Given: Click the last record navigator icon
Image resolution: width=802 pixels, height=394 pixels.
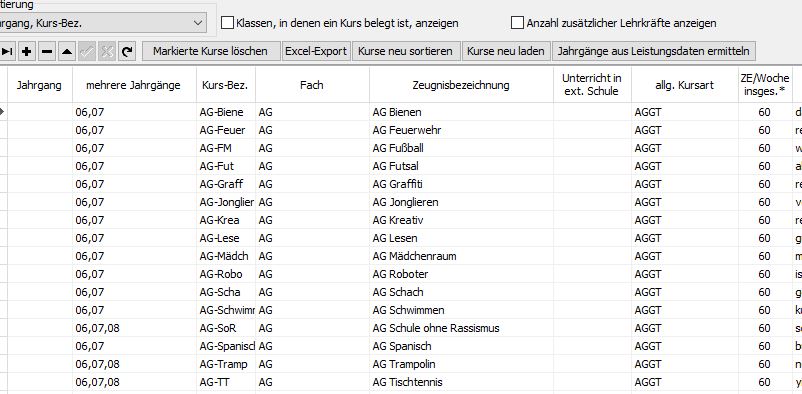Looking at the screenshot, I should click(7, 51).
